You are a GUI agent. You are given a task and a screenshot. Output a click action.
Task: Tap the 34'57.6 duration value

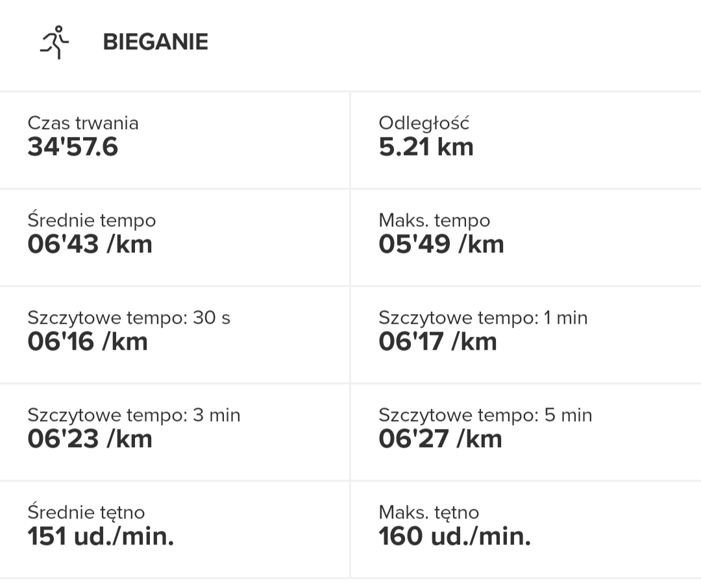pos(73,147)
